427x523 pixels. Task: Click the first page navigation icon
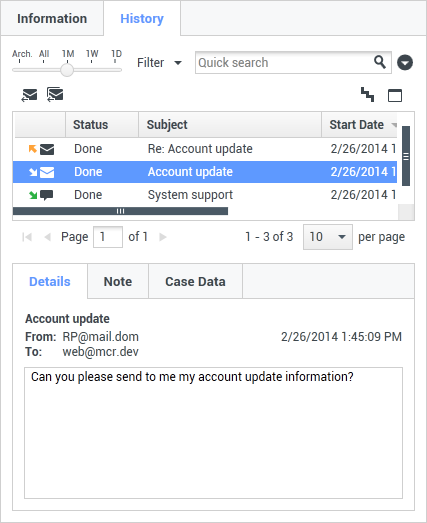click(x=27, y=237)
